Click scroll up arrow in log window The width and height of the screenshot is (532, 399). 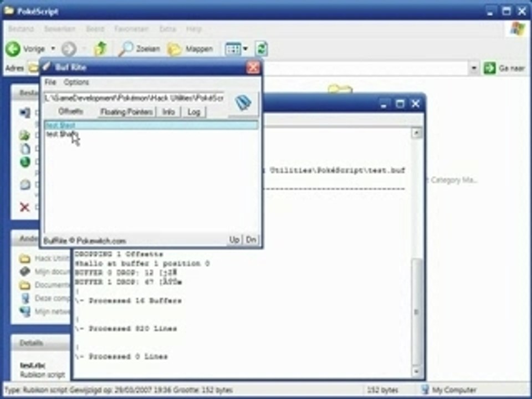tap(417, 132)
